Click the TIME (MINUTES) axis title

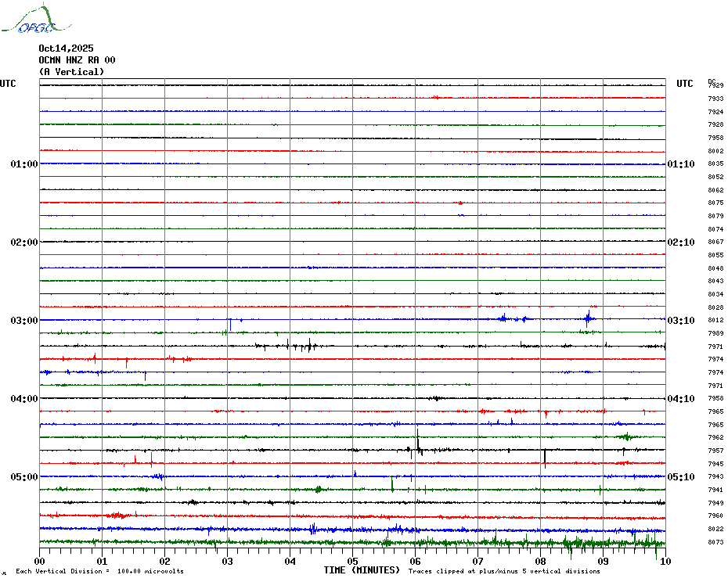pos(362,570)
